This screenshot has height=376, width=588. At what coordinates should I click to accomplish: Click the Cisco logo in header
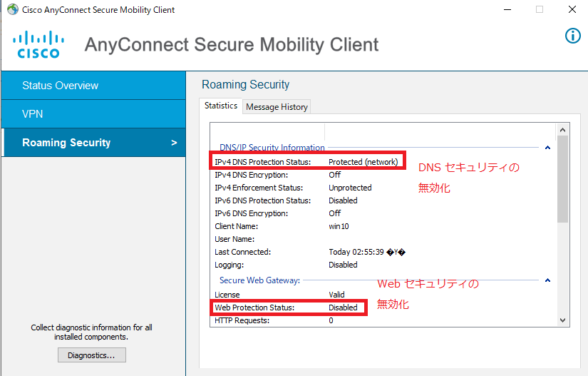click(x=38, y=45)
